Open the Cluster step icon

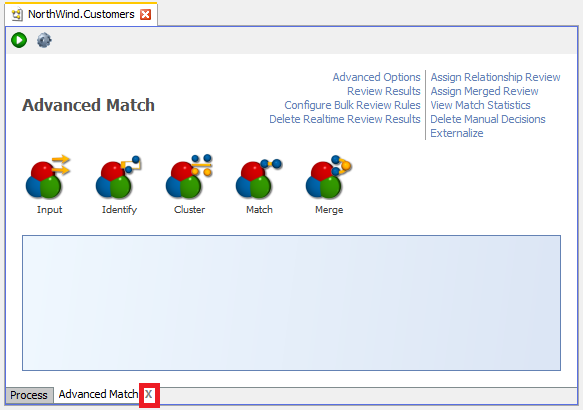pyautogui.click(x=189, y=177)
